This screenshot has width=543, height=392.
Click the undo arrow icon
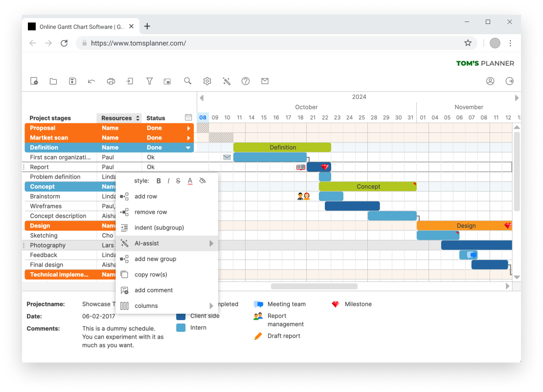[91, 81]
